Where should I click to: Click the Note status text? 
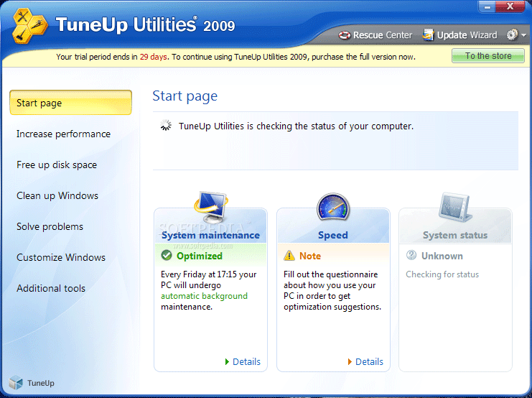tap(310, 256)
